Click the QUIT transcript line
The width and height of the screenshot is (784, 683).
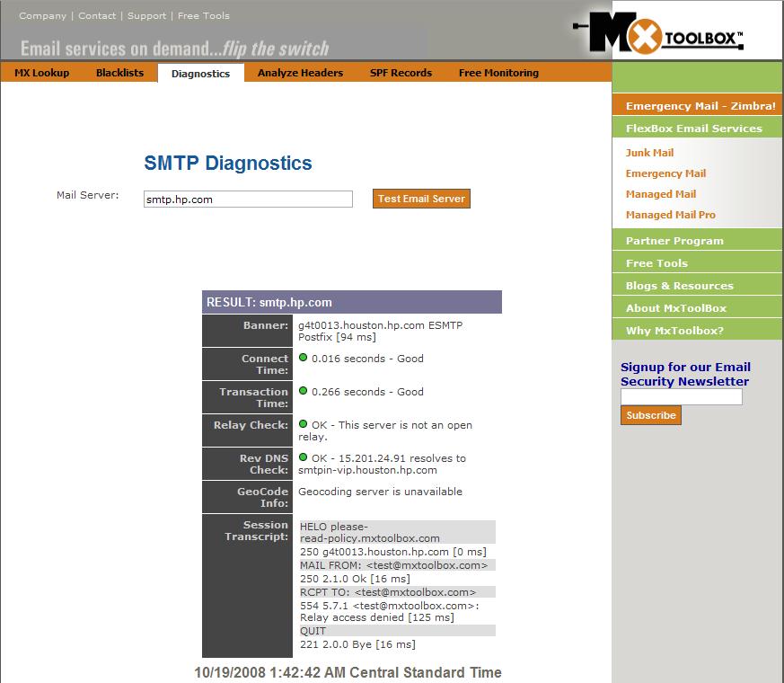(x=398, y=631)
